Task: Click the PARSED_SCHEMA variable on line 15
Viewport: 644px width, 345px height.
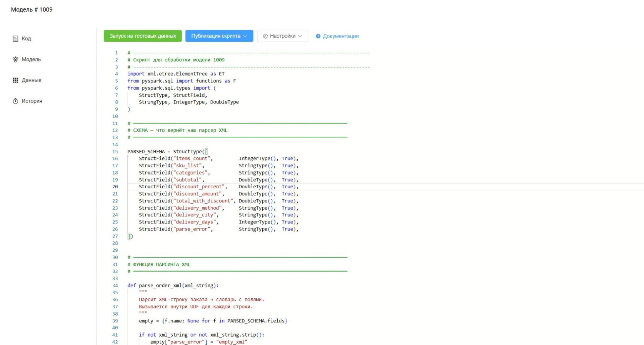Action: [146, 152]
